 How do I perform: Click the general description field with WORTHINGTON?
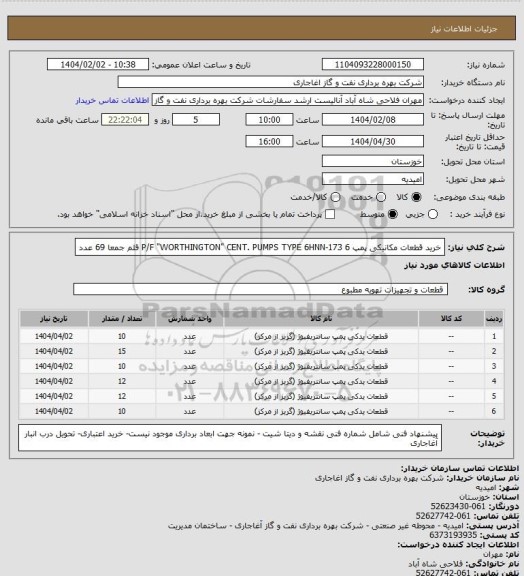click(x=260, y=247)
